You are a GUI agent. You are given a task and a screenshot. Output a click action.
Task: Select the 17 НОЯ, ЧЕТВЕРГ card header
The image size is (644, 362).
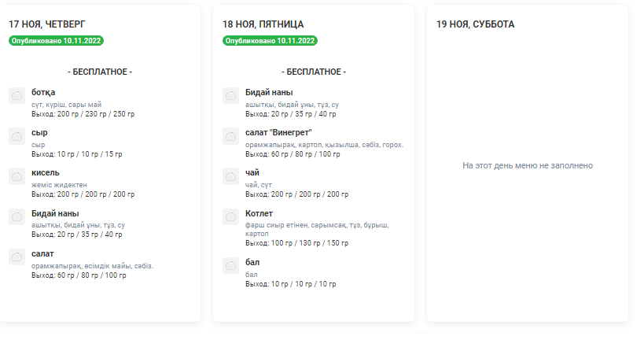46,24
